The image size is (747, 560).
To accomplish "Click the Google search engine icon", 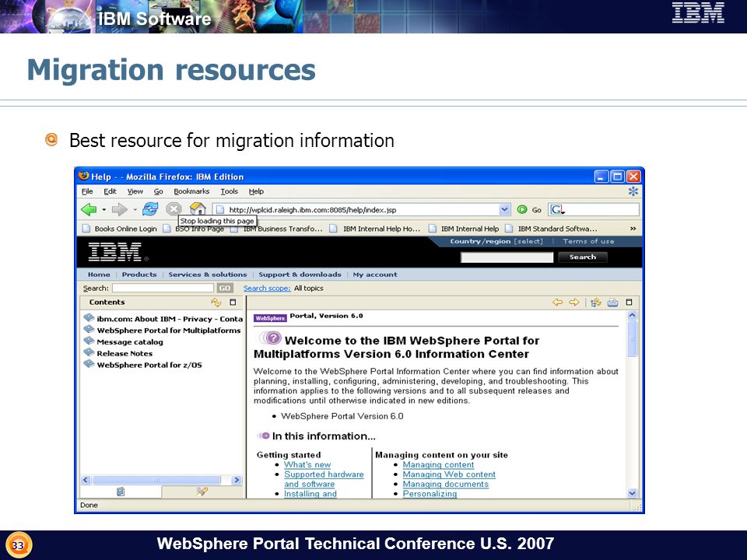I will (x=558, y=209).
